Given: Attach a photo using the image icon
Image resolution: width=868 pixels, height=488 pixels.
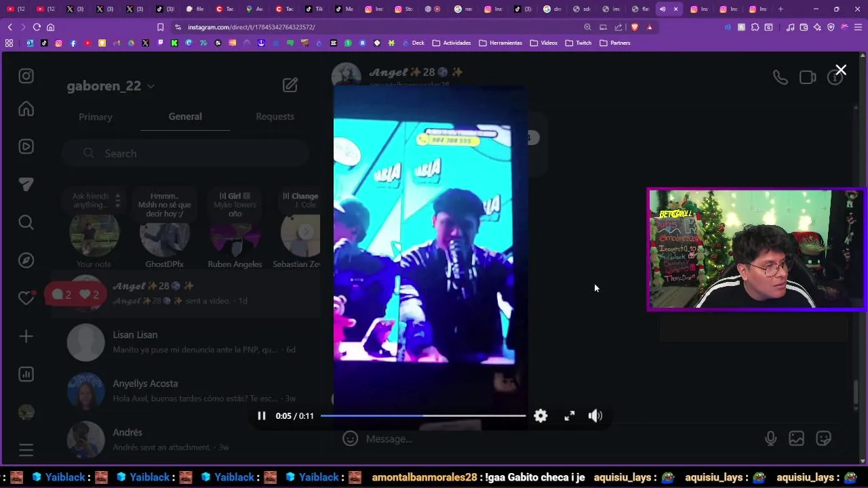Looking at the screenshot, I should pyautogui.click(x=797, y=439).
